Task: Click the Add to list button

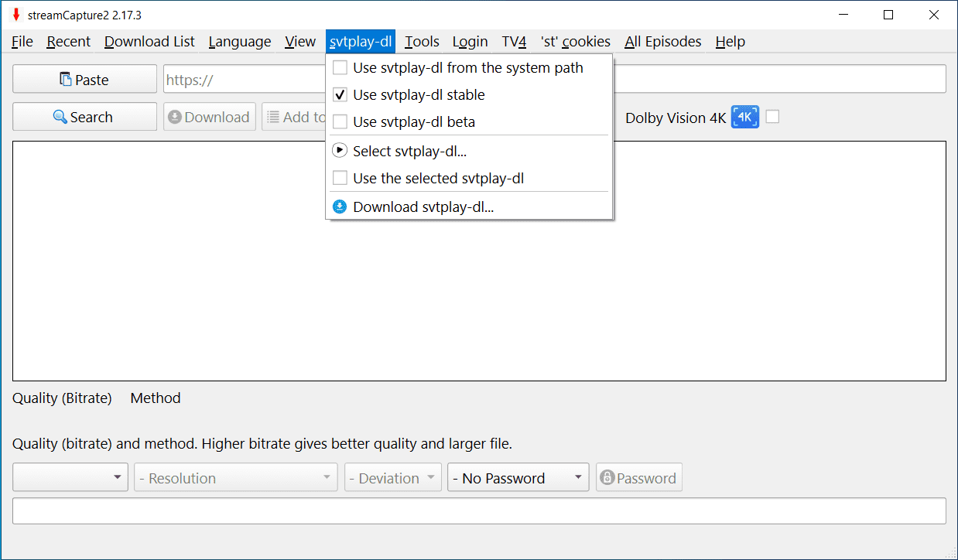Action: click(x=294, y=117)
